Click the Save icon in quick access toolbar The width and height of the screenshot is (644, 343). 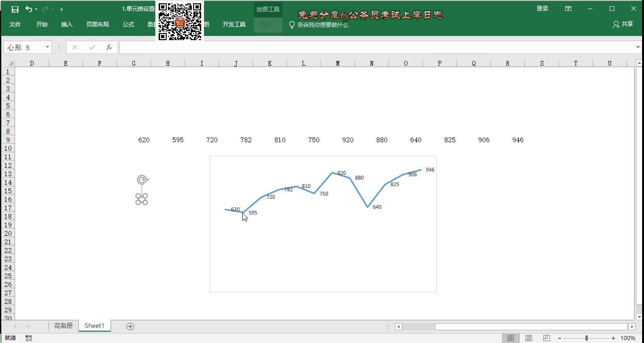tap(15, 9)
